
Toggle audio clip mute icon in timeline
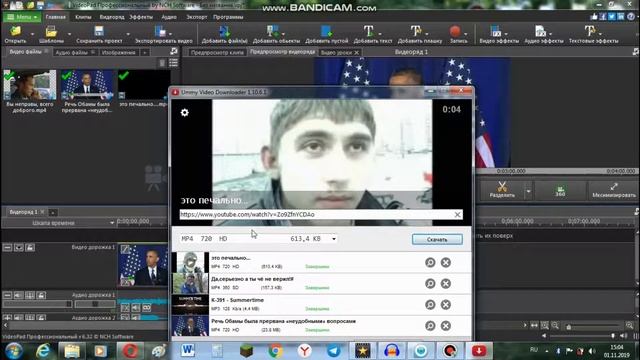(136, 308)
